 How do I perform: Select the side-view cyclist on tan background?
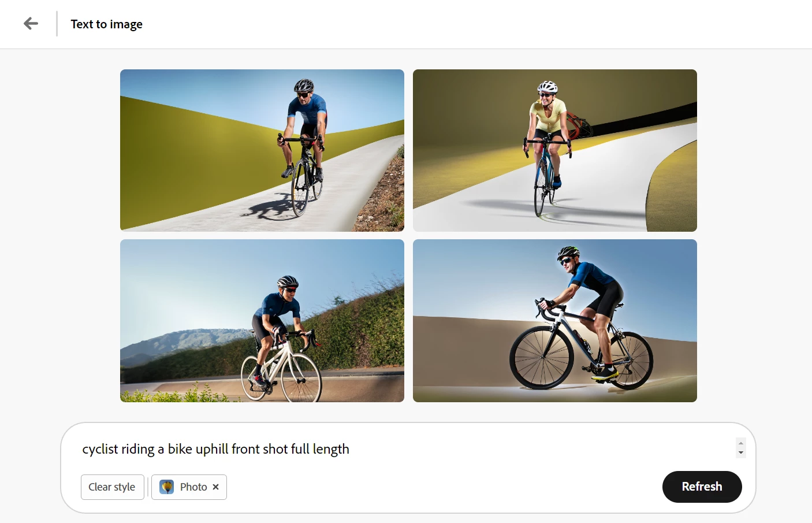(x=555, y=321)
